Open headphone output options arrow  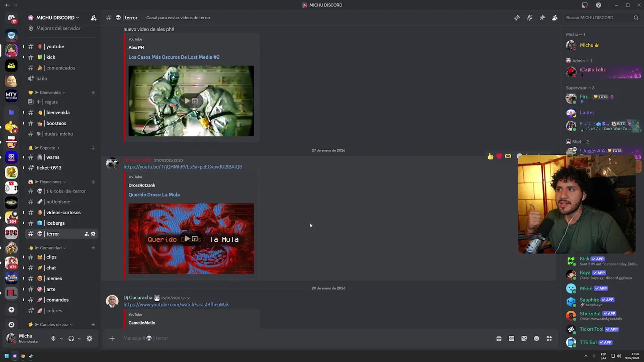coord(79,338)
